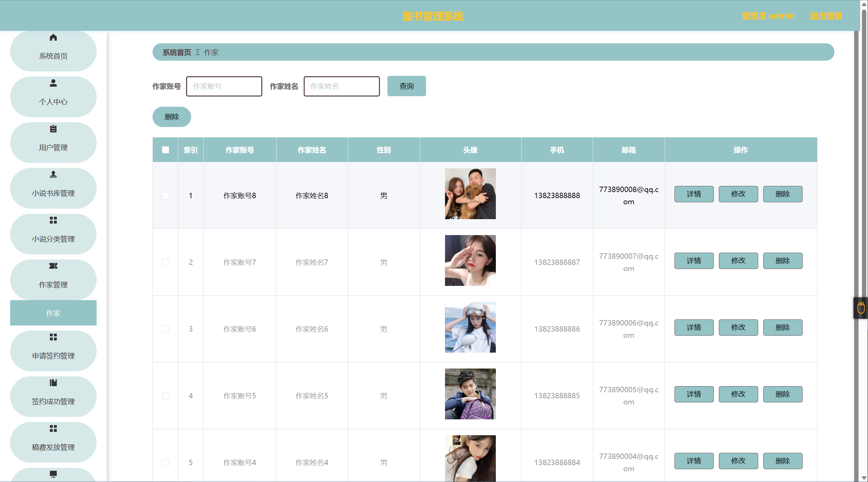Click the scrollbar down arrow
The image size is (868, 482).
(864, 478)
